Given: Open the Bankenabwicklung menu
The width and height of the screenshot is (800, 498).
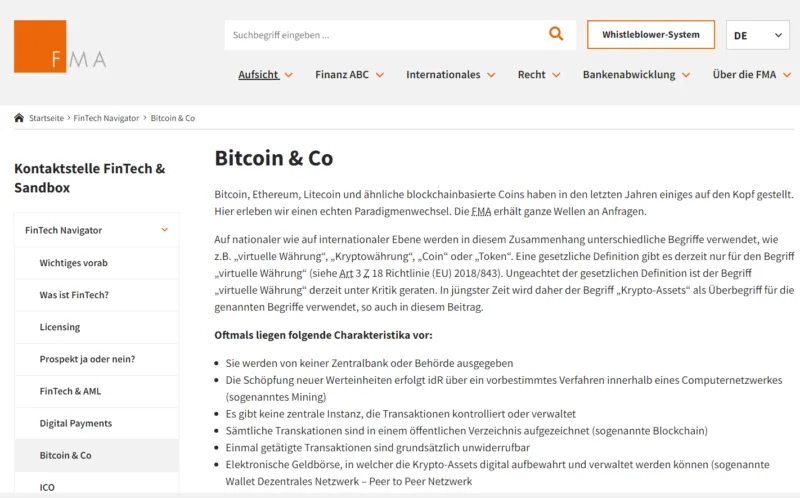Looking at the screenshot, I should pyautogui.click(x=636, y=75).
